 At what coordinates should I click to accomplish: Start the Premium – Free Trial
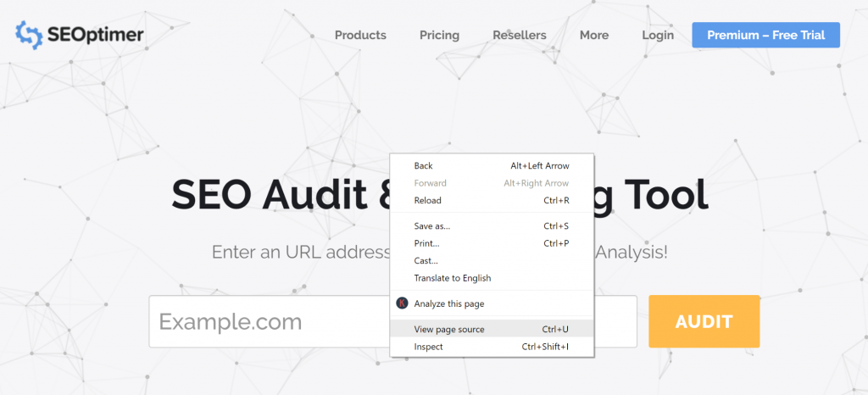tap(765, 35)
